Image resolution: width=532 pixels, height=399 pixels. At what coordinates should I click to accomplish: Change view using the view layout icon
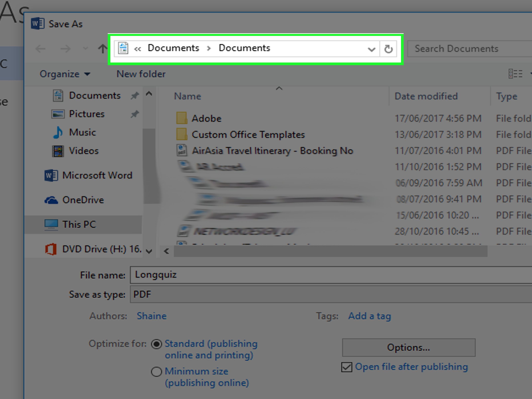click(x=515, y=74)
